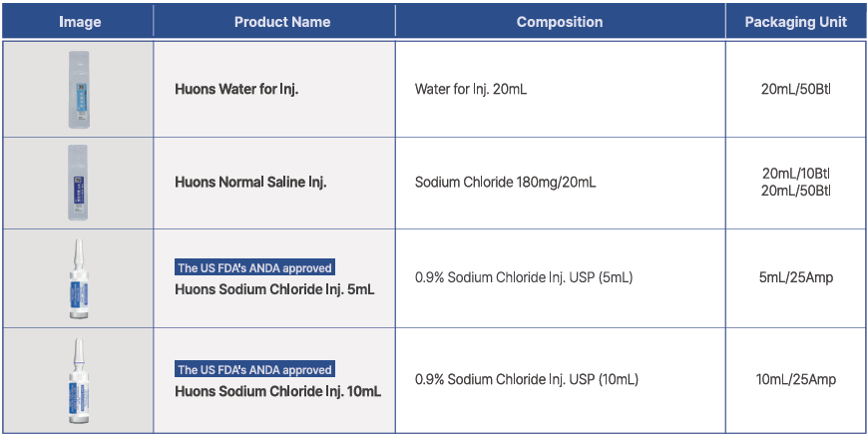Click the Water for Inj. 20mL composition text

470,90
